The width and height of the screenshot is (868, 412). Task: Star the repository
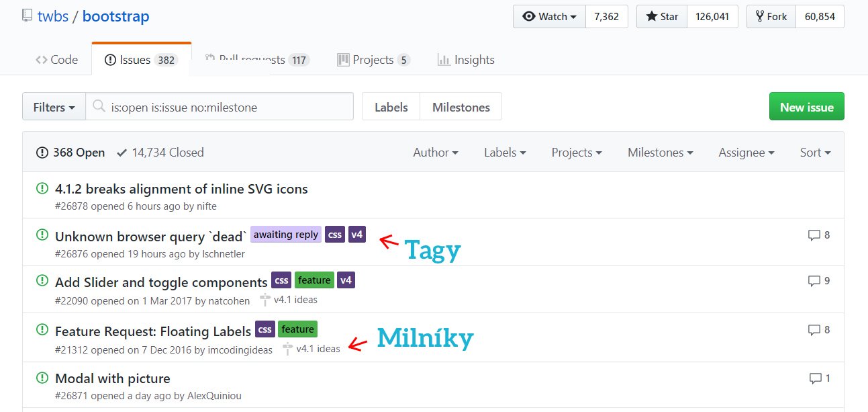pos(661,17)
